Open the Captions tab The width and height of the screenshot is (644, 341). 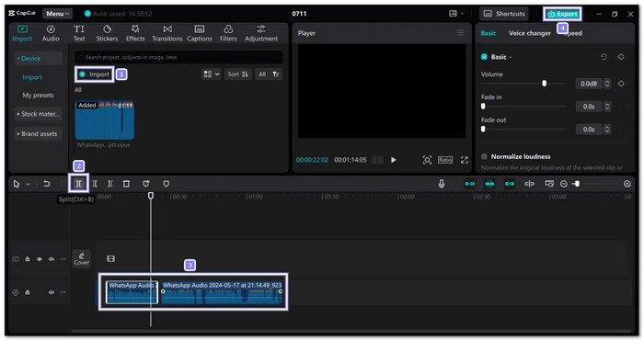(200, 33)
